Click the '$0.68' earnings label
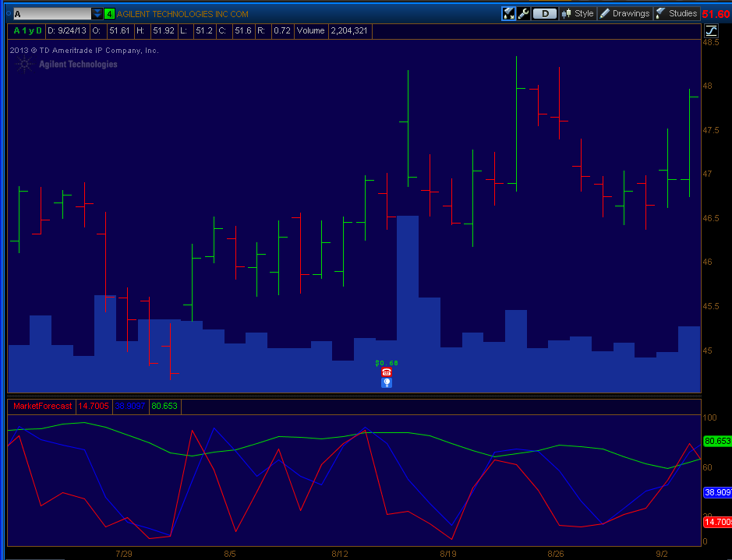Image resolution: width=732 pixels, height=560 pixels. (x=387, y=363)
